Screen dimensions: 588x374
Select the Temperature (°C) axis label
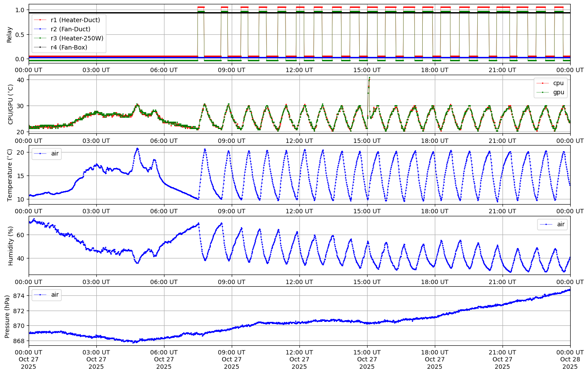[10, 175]
